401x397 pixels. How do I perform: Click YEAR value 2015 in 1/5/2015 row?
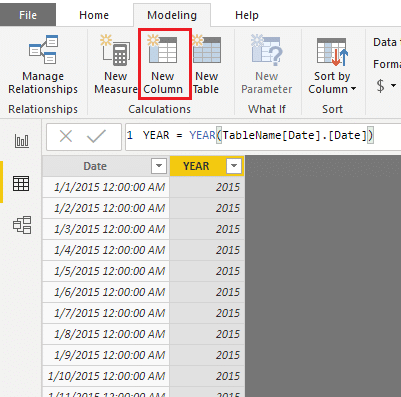[x=207, y=271]
